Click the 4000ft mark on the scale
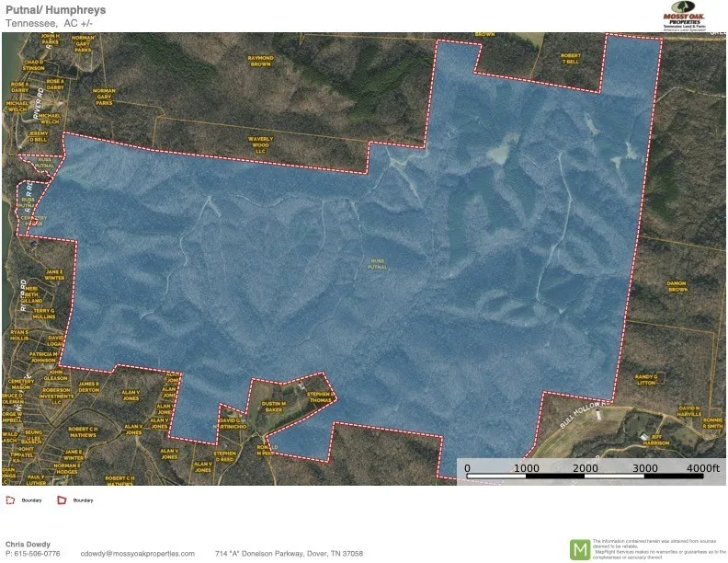This screenshot has height=563, width=728. (x=703, y=467)
